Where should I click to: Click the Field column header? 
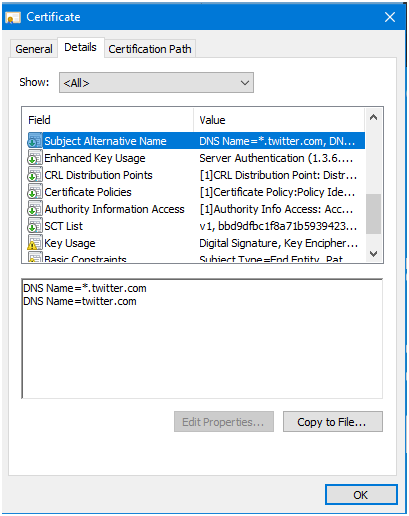click(x=108, y=120)
